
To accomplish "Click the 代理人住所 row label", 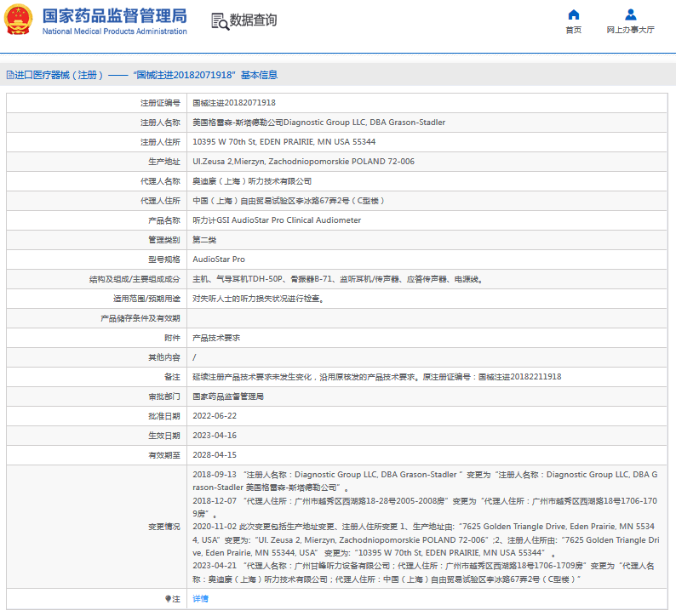I will [160, 201].
